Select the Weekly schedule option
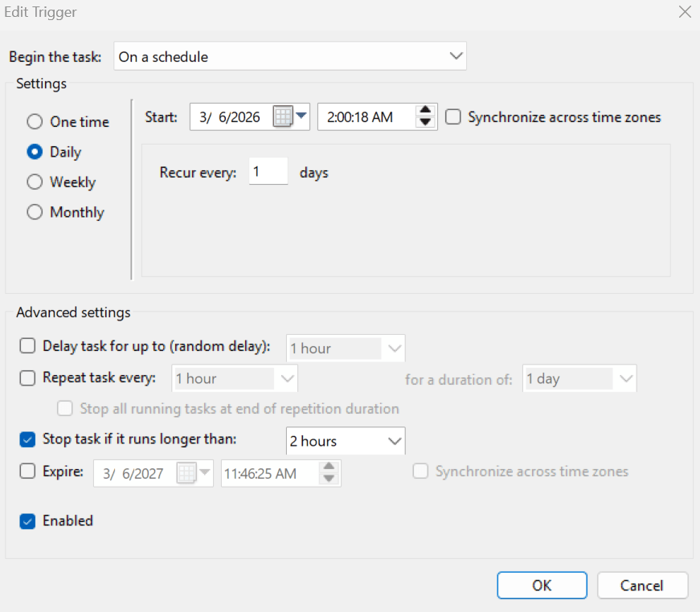 35,182
